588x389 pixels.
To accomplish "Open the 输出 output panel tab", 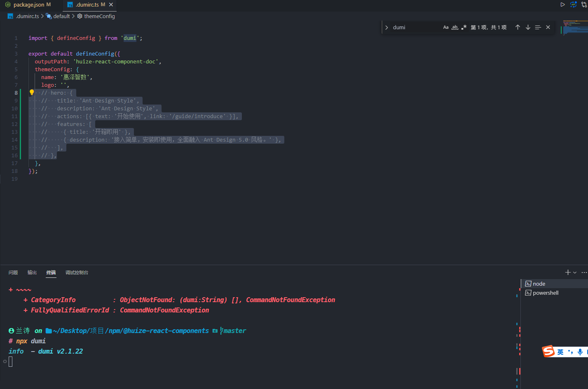I will point(32,273).
